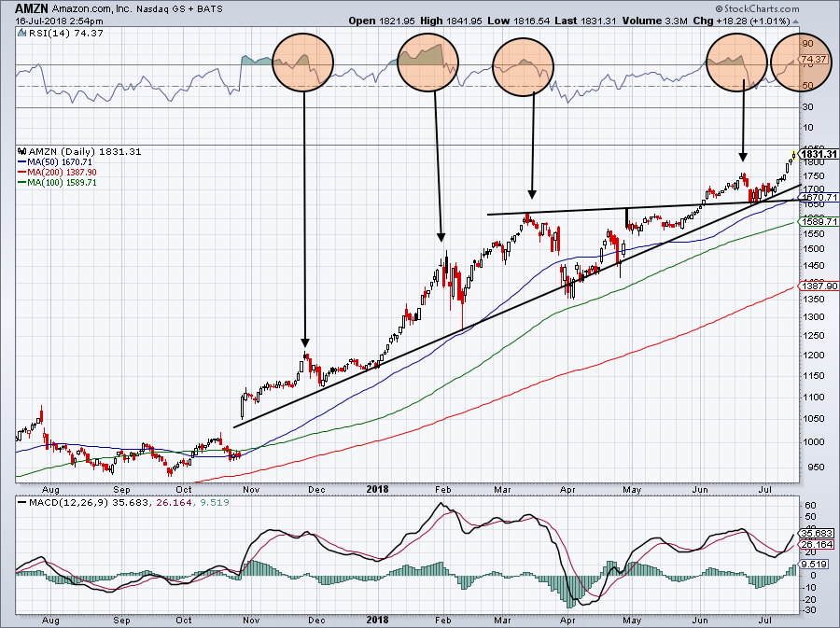Image resolution: width=840 pixels, height=628 pixels.
Task: Click the candlestick icon beside 'AMZN (Daily)'
Action: pyautogui.click(x=21, y=151)
